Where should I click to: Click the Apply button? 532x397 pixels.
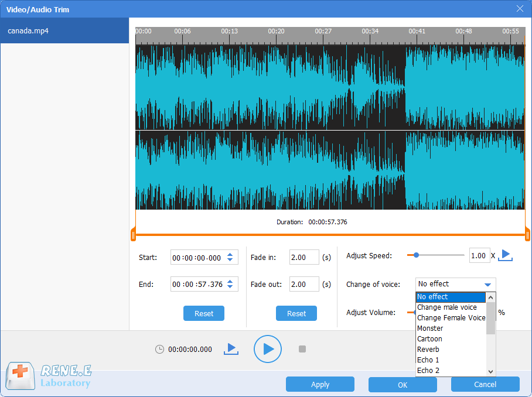(320, 384)
